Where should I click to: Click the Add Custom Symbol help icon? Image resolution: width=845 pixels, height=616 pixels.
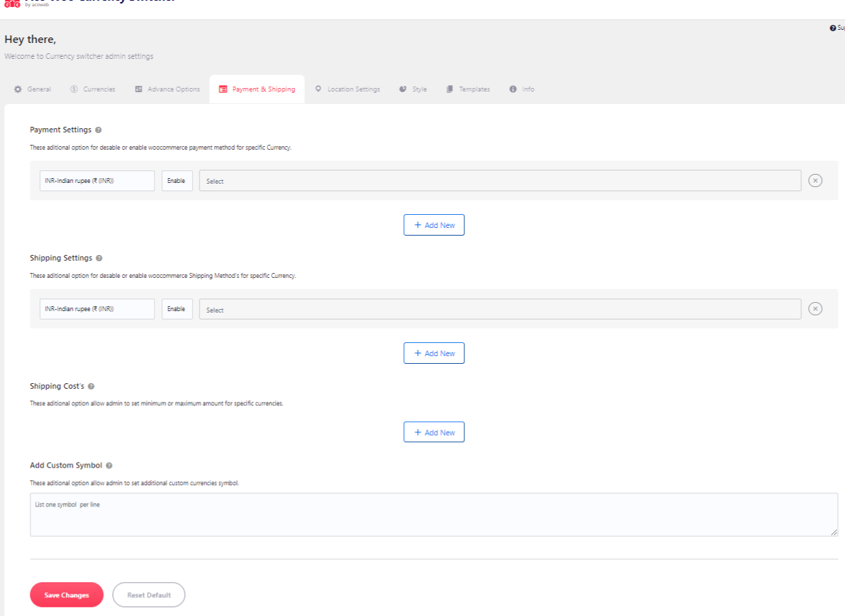point(109,466)
